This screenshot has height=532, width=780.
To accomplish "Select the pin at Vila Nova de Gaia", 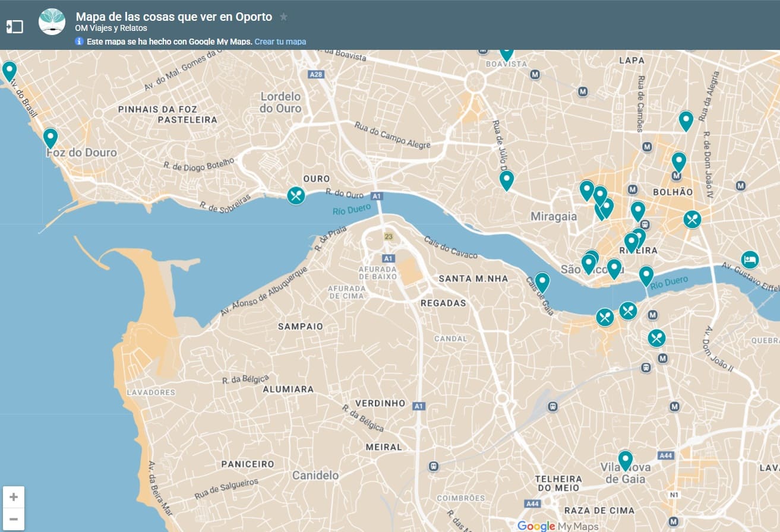I will click(x=625, y=460).
